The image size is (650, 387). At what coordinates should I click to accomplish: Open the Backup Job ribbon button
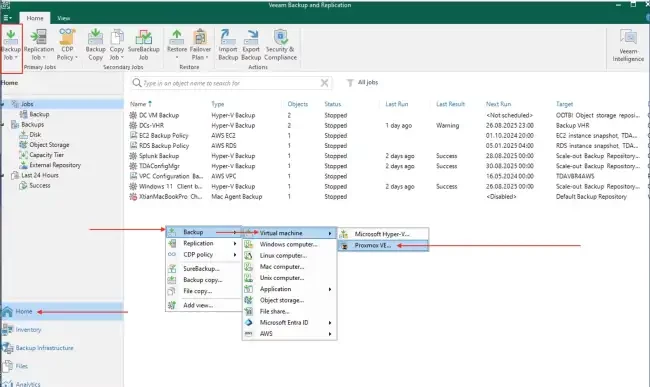click(x=11, y=45)
